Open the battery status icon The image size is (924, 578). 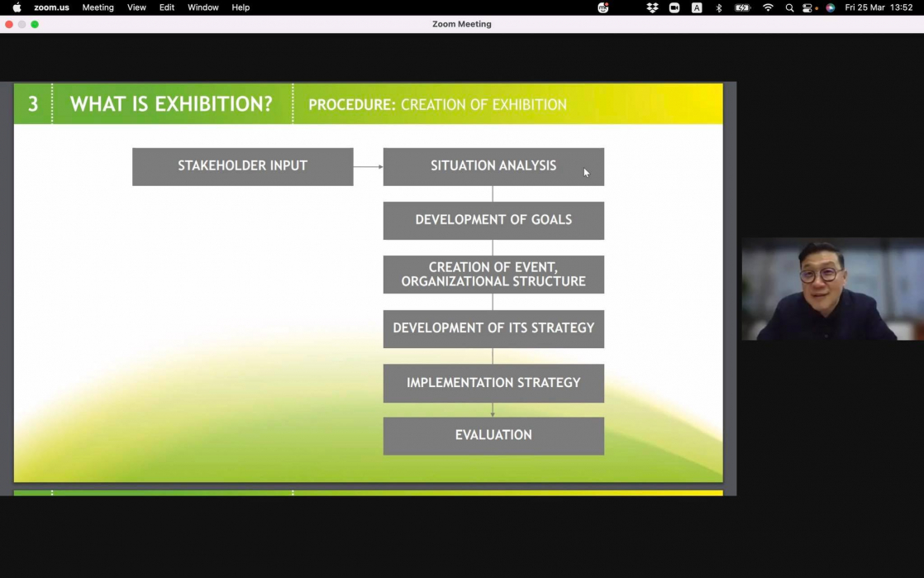[x=742, y=7]
